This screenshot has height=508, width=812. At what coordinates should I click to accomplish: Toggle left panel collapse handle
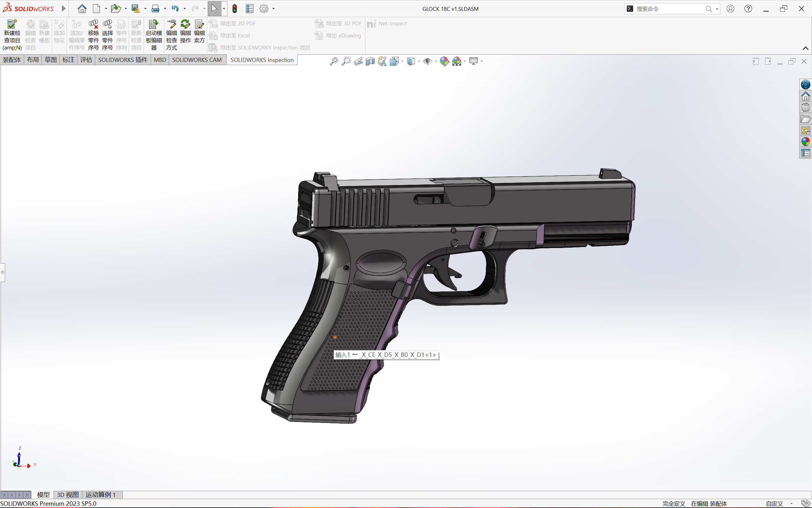coord(3,272)
